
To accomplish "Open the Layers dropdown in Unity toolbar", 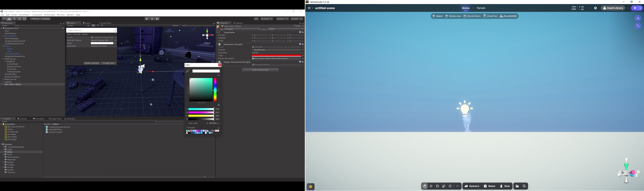I will tap(282, 19).
